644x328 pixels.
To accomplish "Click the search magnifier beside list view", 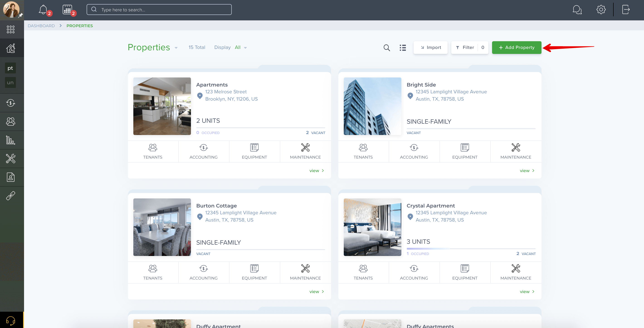I will [386, 48].
